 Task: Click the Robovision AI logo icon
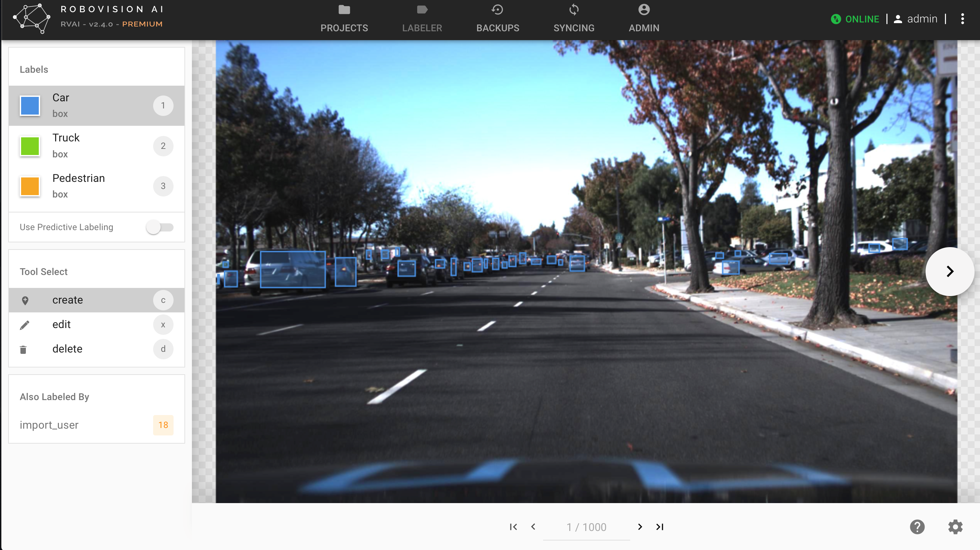[31, 18]
